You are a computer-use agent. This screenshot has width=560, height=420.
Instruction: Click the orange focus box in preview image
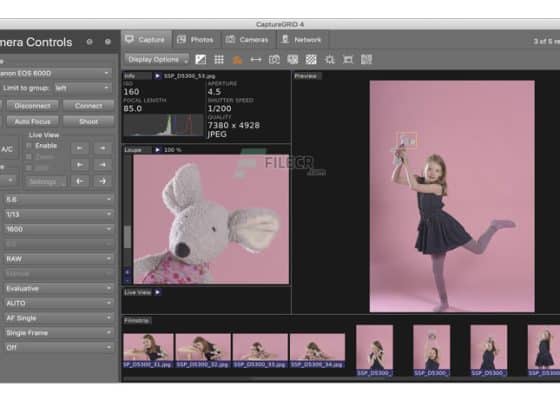(407, 140)
